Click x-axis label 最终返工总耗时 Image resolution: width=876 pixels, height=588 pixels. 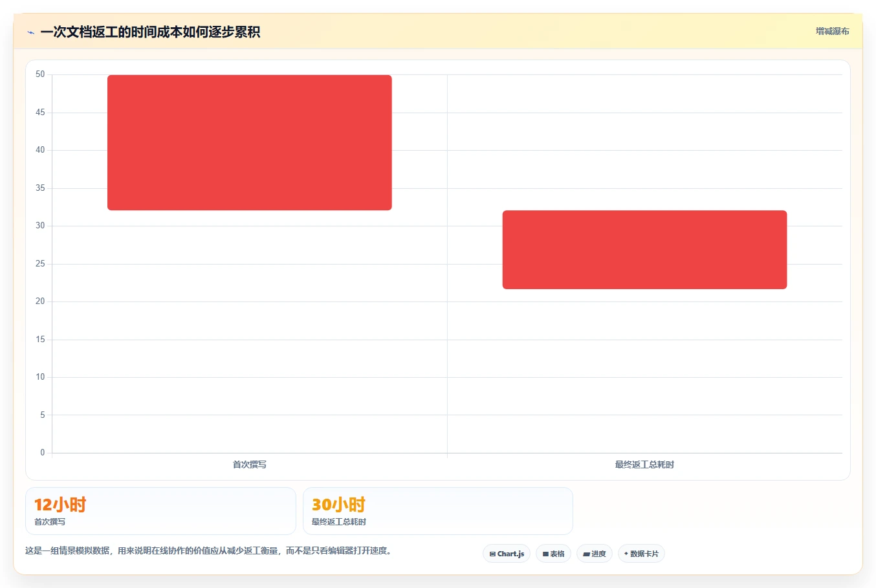point(644,464)
